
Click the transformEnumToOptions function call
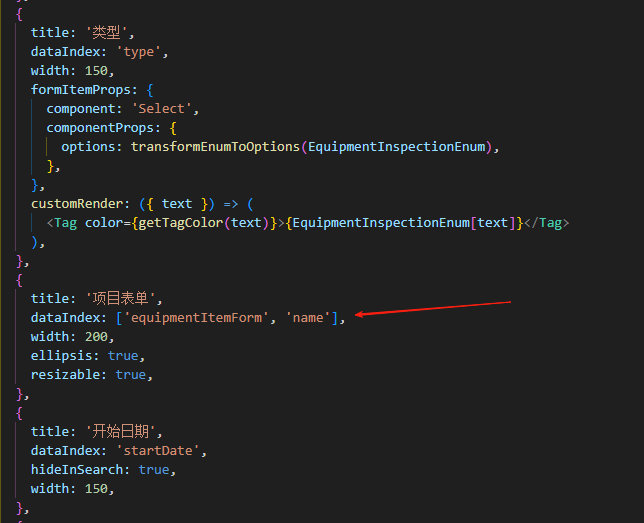coord(215,147)
